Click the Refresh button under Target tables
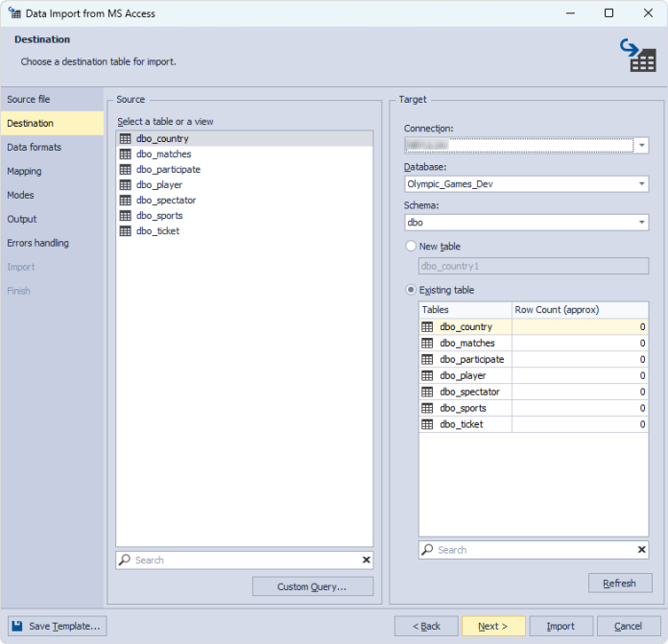The height and width of the screenshot is (644, 668). pyautogui.click(x=619, y=584)
